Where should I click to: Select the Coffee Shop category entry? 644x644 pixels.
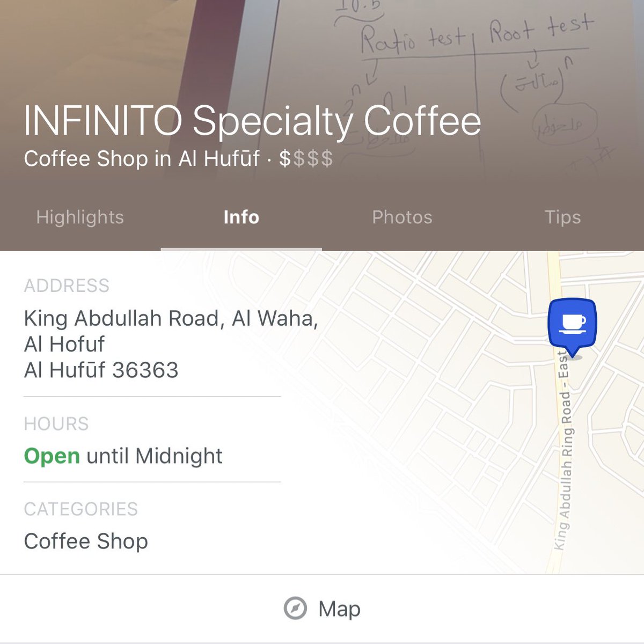point(86,541)
